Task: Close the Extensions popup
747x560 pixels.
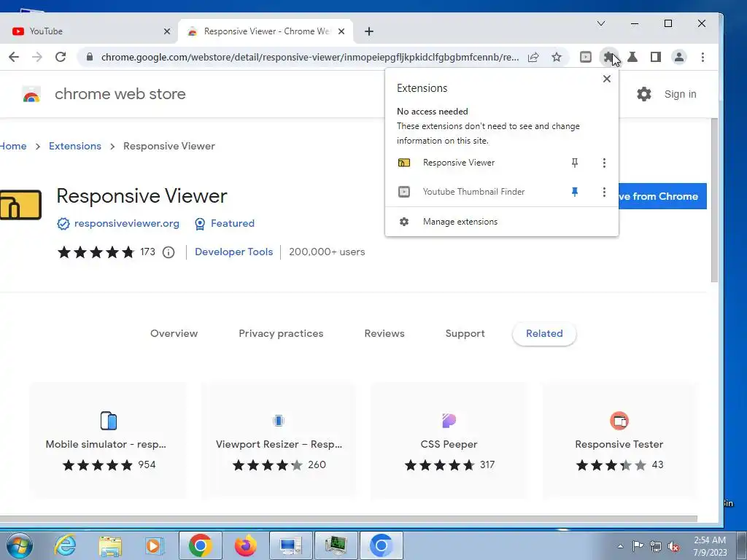Action: (606, 79)
